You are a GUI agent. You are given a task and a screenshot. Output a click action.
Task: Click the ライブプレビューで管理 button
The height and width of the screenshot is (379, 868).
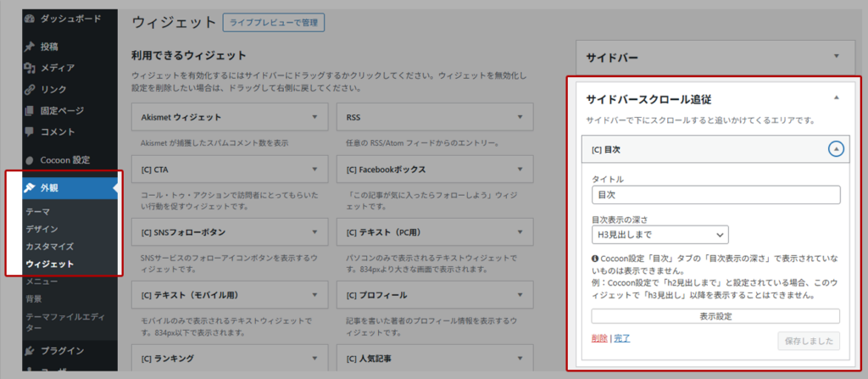tap(273, 21)
